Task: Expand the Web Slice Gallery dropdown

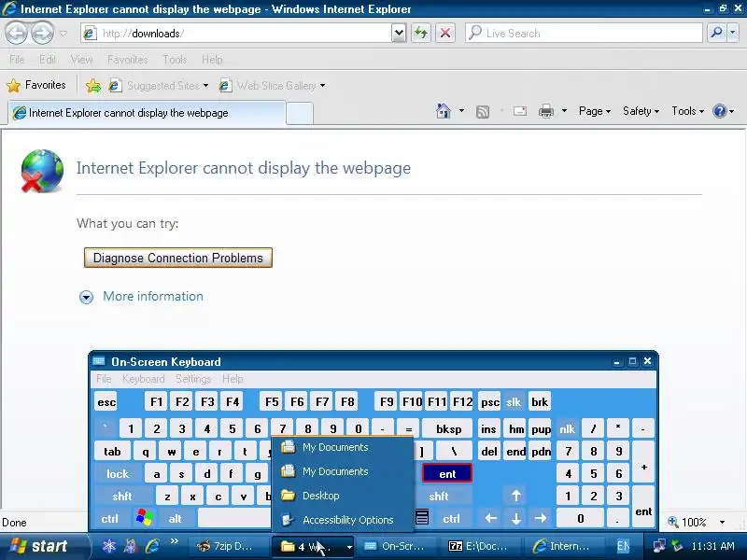Action: click(322, 86)
